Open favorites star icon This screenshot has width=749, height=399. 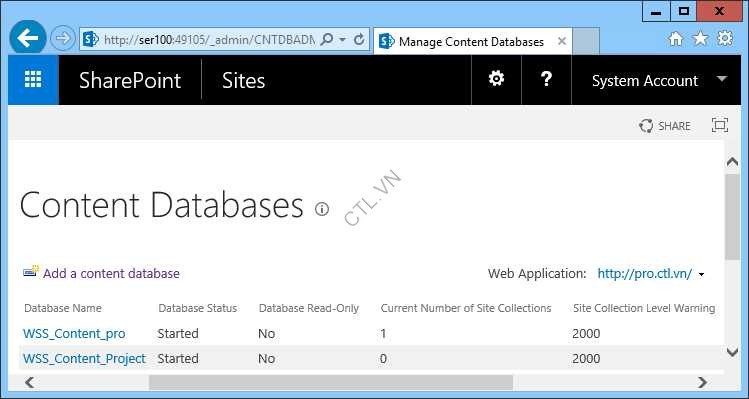700,38
